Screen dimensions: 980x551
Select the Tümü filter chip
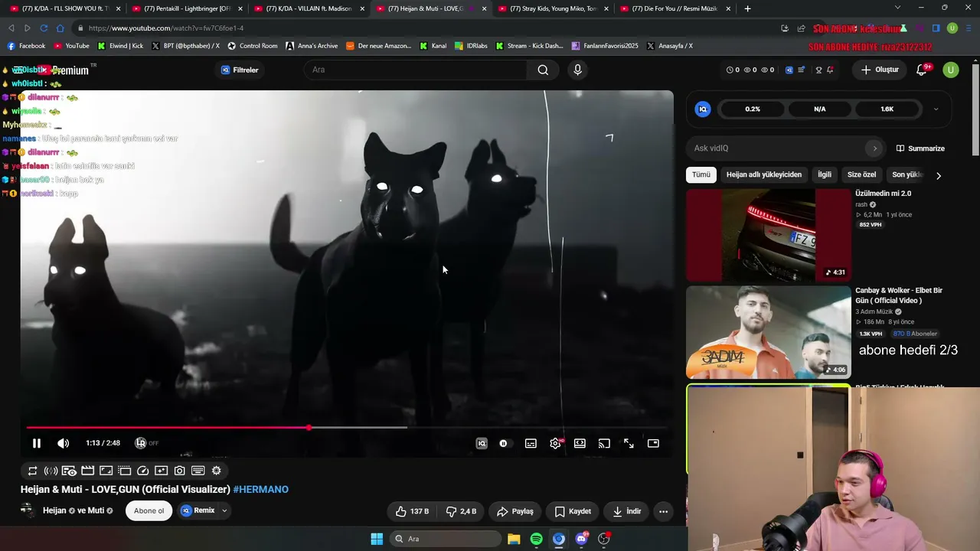pos(701,174)
